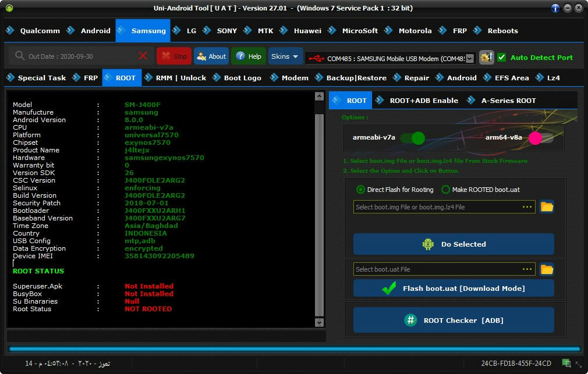This screenshot has height=374, width=588.
Task: Click the Stop button
Action: click(174, 56)
